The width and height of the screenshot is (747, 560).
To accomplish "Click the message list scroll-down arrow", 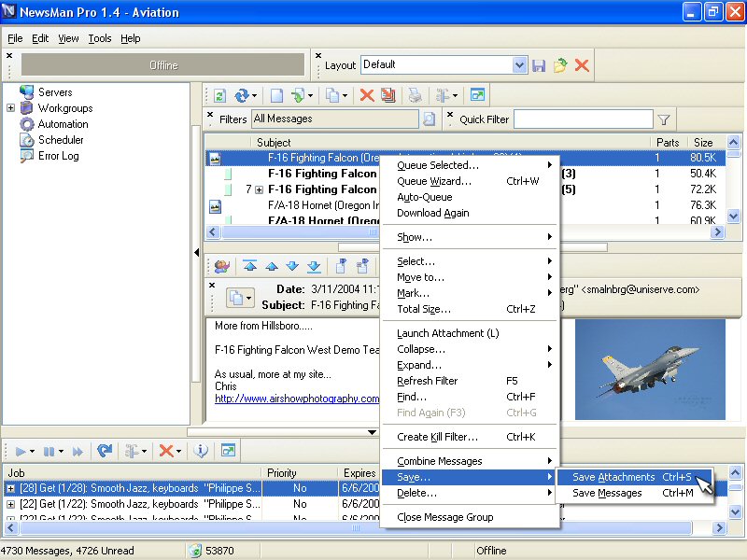I will coord(733,216).
